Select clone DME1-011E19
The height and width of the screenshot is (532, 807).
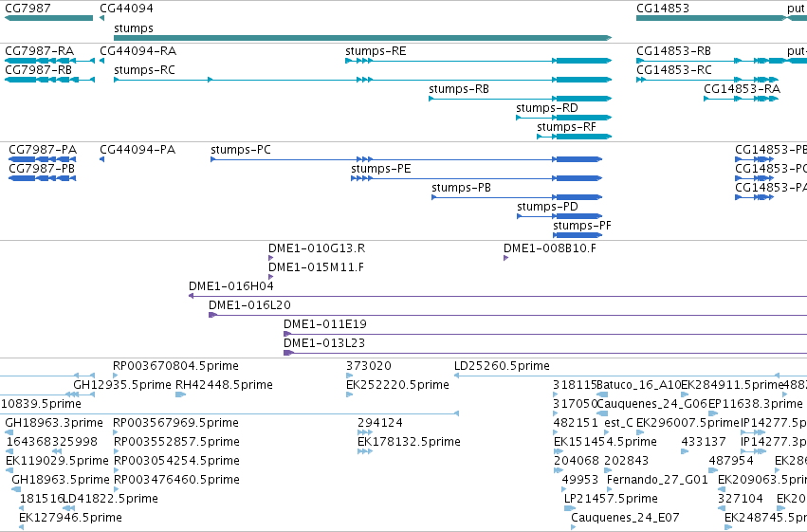click(x=545, y=334)
